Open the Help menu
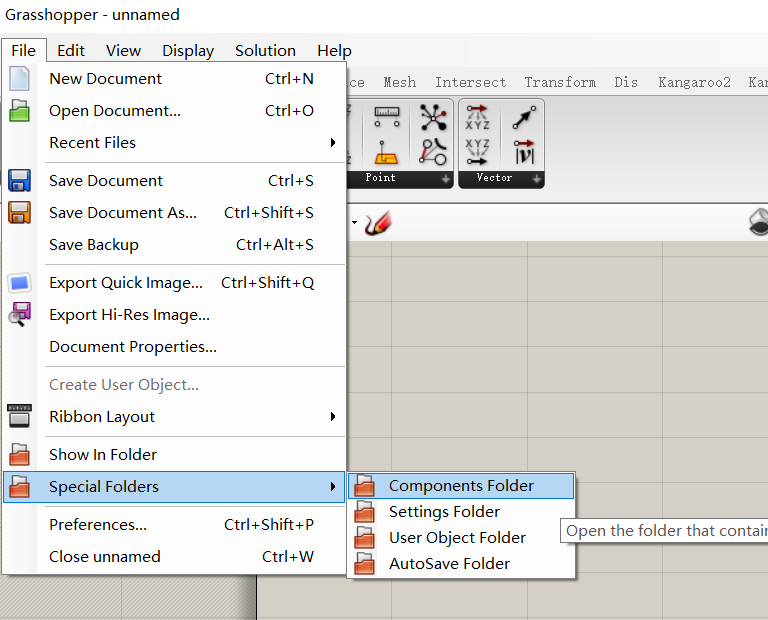Viewport: 768px width, 620px height. pos(334,50)
